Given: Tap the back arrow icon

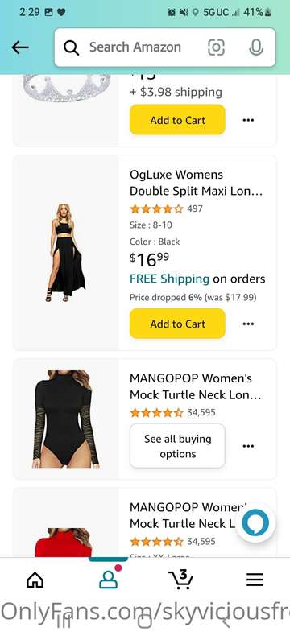Looking at the screenshot, I should click(20, 47).
